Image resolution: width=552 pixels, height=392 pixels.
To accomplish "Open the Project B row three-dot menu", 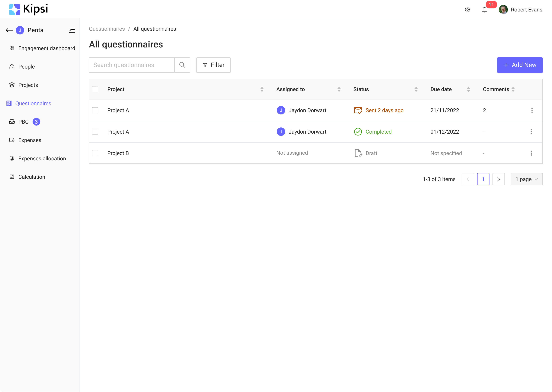I will pos(531,153).
